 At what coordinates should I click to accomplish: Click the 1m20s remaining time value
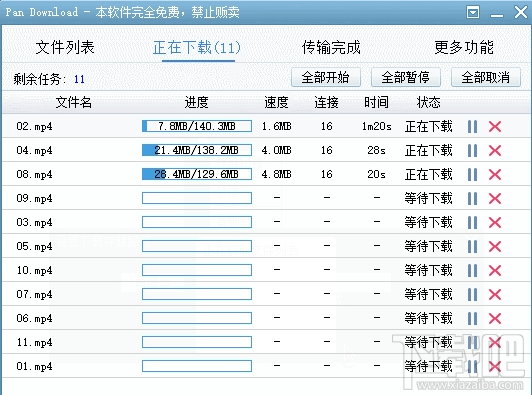pyautogui.click(x=377, y=127)
